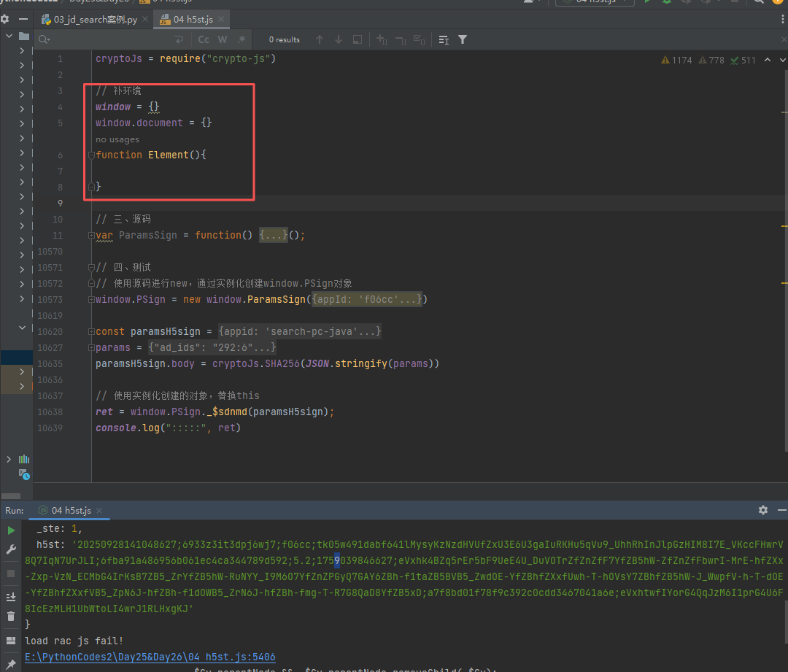
Task: Click fold end marker at line 8
Action: point(91,187)
